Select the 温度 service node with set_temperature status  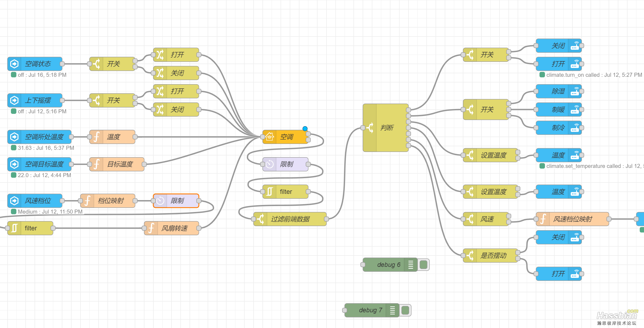click(x=559, y=155)
